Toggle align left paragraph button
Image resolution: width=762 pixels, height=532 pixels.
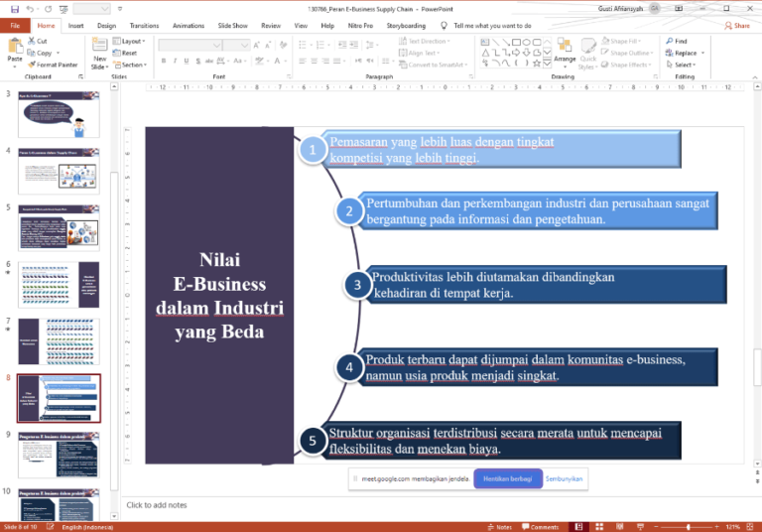click(x=303, y=61)
